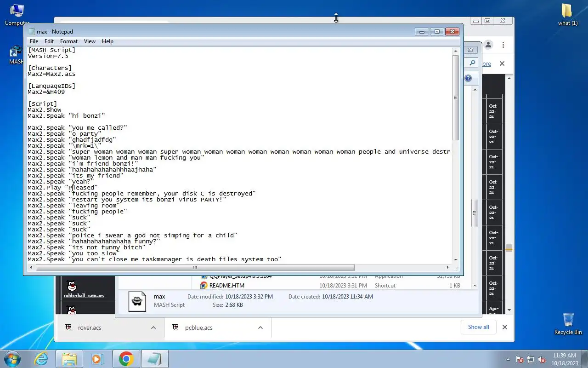588x368 pixels.
Task: Select the MASH desktop shortcut
Action: pos(16,55)
